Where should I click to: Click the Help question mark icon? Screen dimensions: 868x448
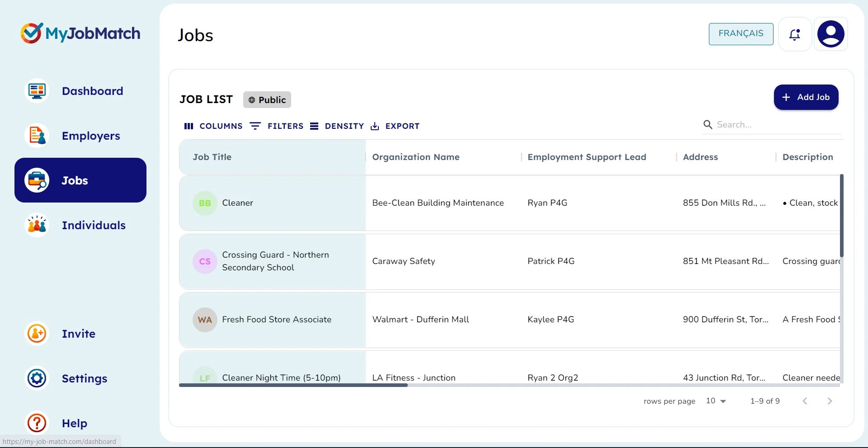[x=37, y=423]
